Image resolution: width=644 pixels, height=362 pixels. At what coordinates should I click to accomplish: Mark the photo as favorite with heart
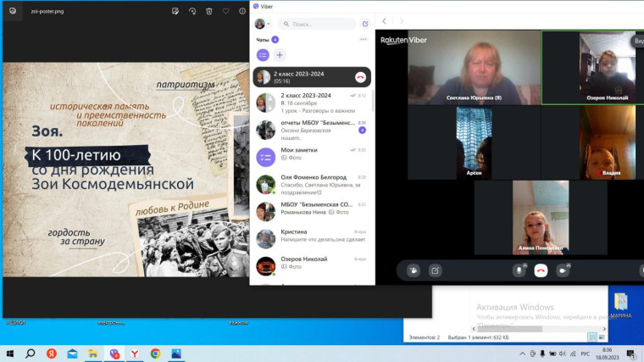pos(226,12)
